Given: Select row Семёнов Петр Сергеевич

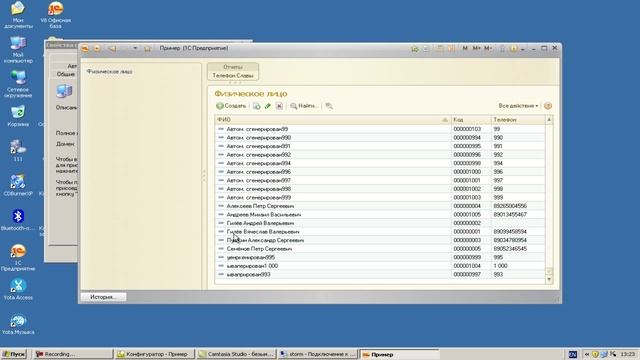Looking at the screenshot, I should pos(380,249).
